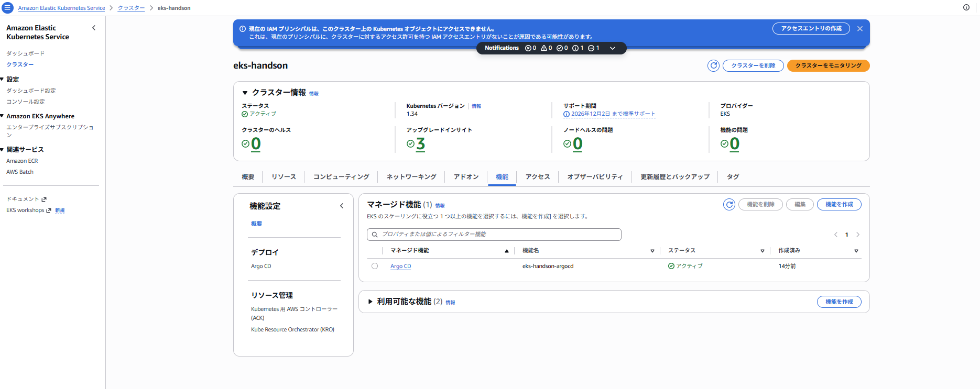
Task: Collapse the EKS side navigation chevron
Action: pos(94,28)
